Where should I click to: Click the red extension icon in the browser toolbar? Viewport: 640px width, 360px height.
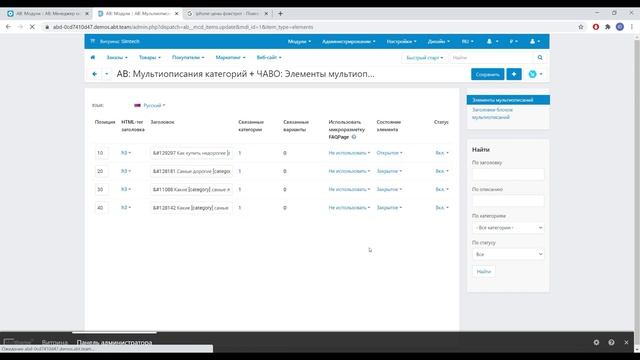click(596, 27)
